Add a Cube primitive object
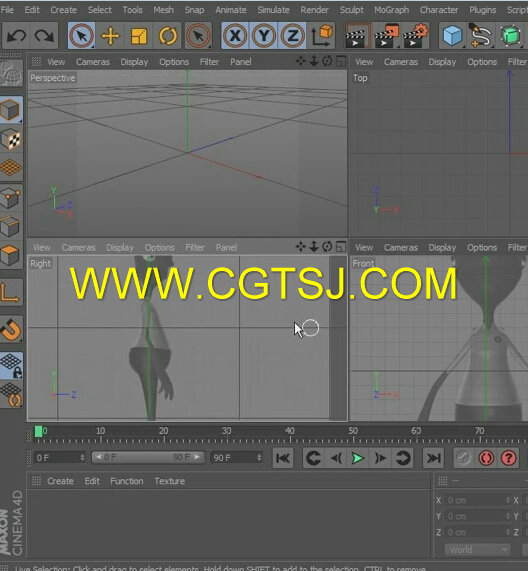 click(x=453, y=36)
